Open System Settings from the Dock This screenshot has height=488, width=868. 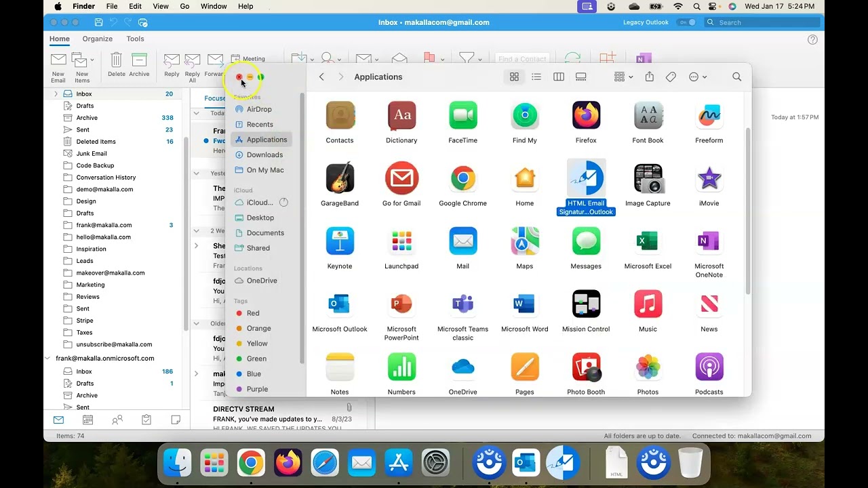[436, 463]
